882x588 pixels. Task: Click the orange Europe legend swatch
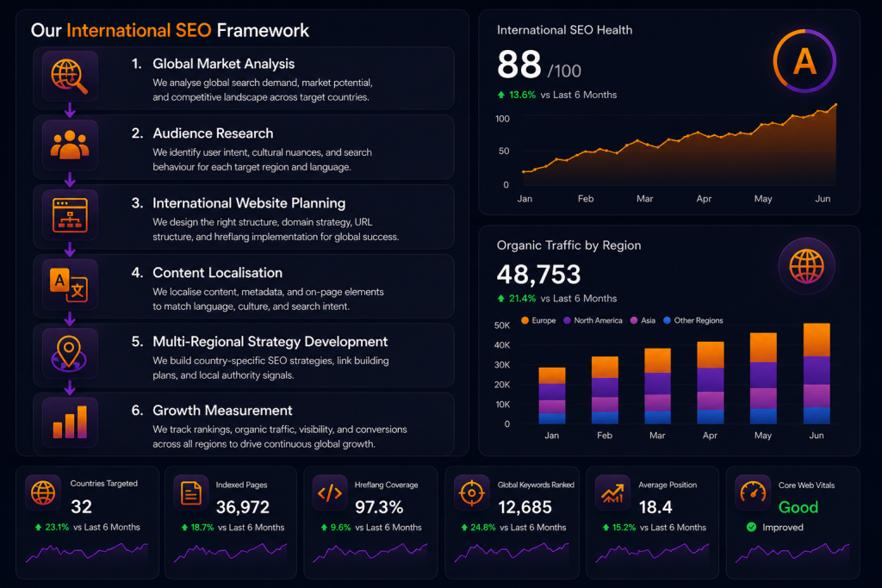pos(525,320)
